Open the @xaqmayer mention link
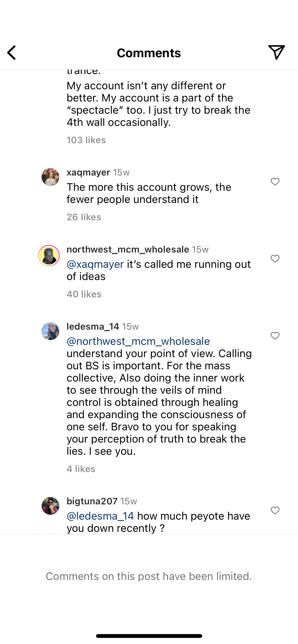This screenshot has width=298, height=644. pos(95,264)
